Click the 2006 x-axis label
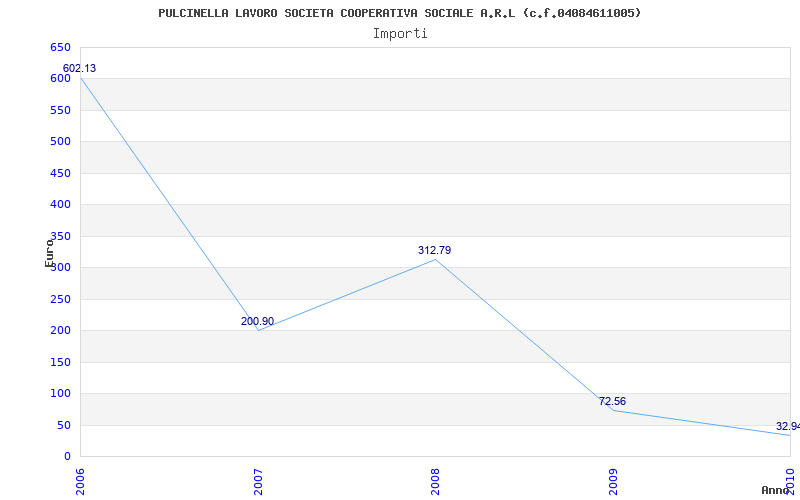This screenshot has height=500, width=800. 80,482
